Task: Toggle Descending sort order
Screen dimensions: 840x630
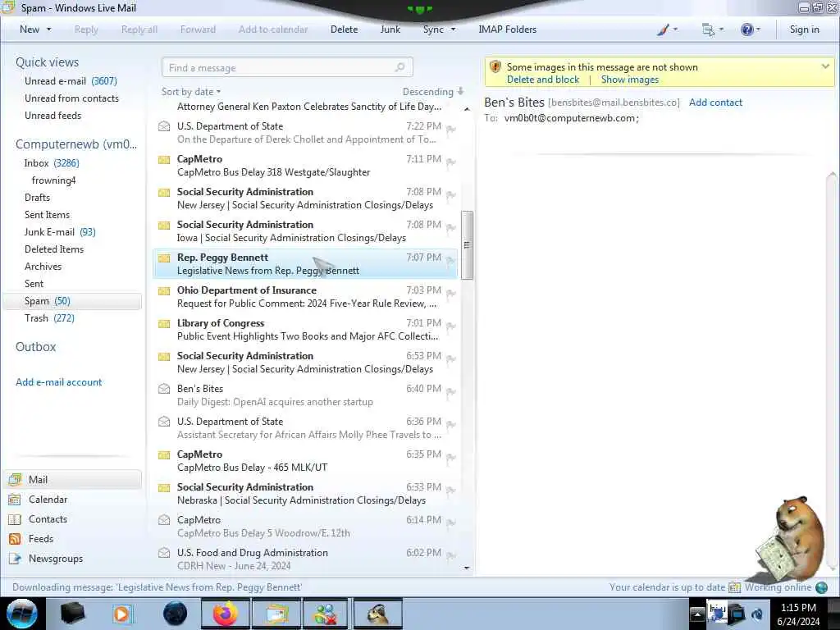Action: [433, 92]
